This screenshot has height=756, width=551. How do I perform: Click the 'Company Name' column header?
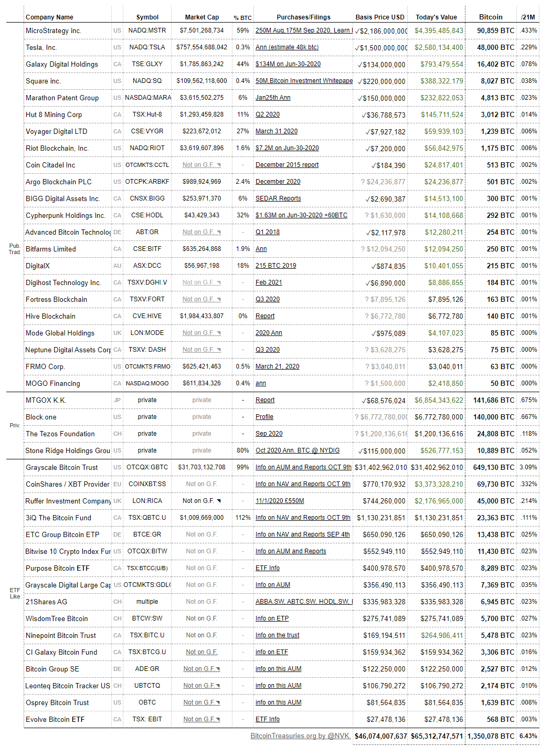[49, 17]
